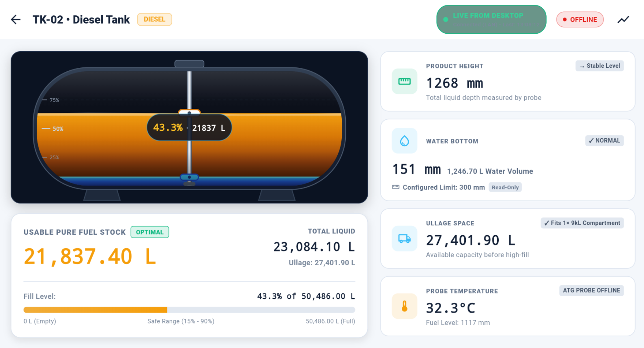Click the Product Height ruler icon
Screen dimensions: 644x348
(x=404, y=81)
